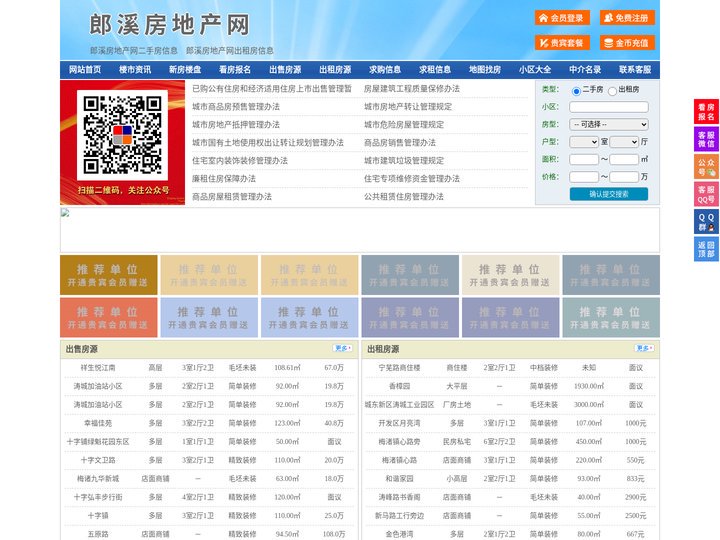Open the 开发区月亮湾 rental listing
Image resolution: width=720 pixels, height=540 pixels.
click(399, 423)
